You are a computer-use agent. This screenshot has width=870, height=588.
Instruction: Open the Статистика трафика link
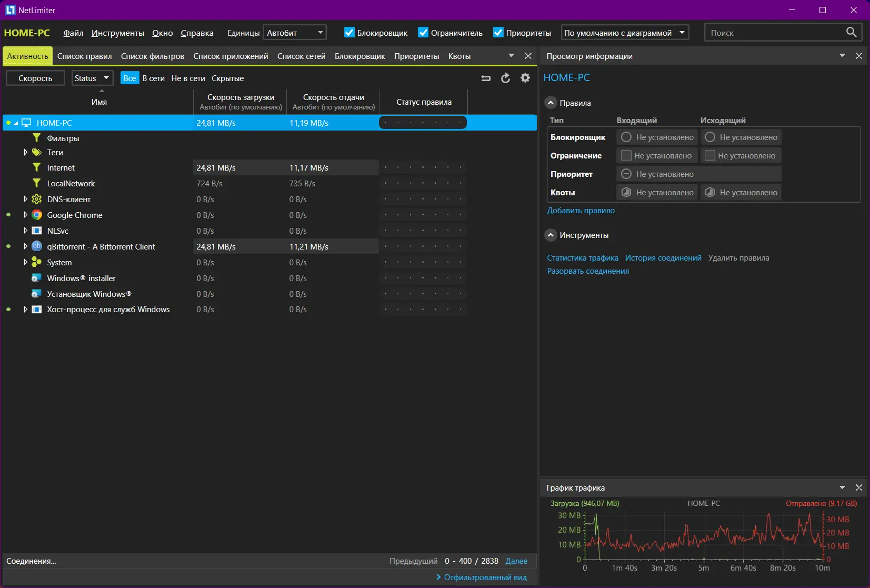[x=582, y=257]
